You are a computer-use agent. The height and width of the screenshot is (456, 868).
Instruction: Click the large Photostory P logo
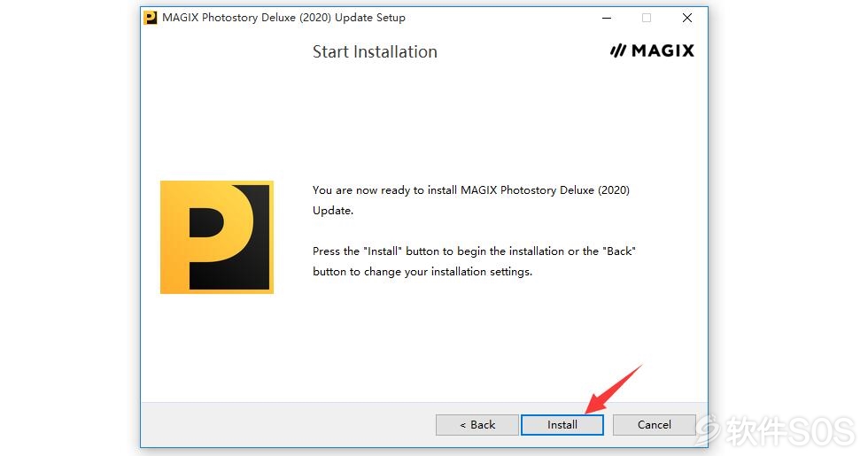tap(217, 237)
